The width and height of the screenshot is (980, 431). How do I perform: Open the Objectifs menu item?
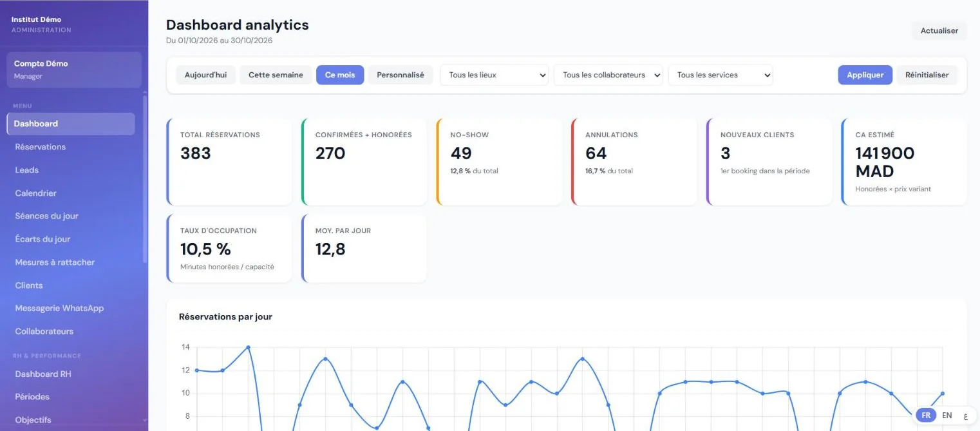pos(71,420)
